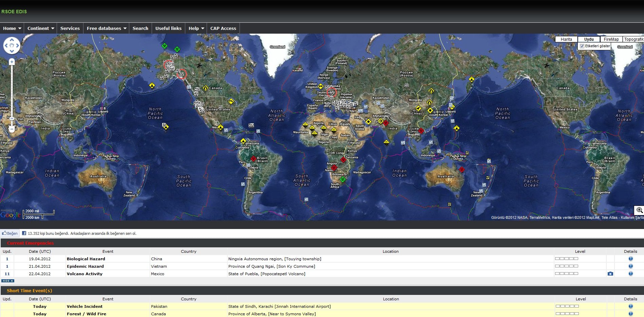Open the yellow marker on Kamchatka peninsula

471,79
